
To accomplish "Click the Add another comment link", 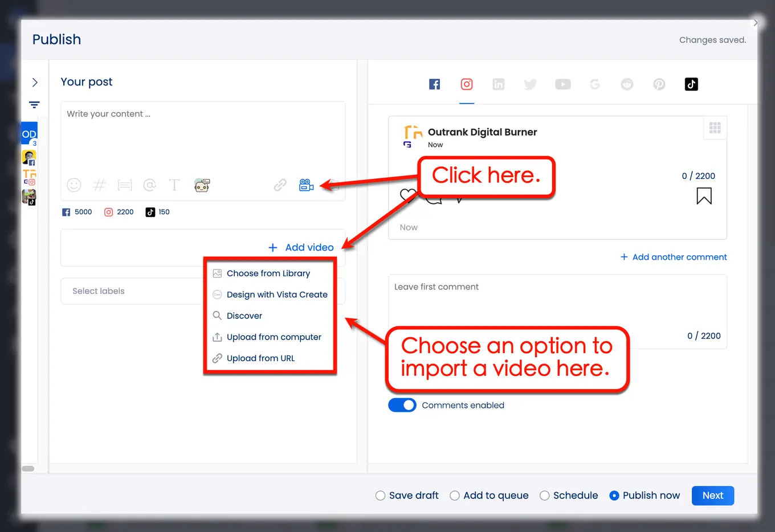I will point(673,257).
